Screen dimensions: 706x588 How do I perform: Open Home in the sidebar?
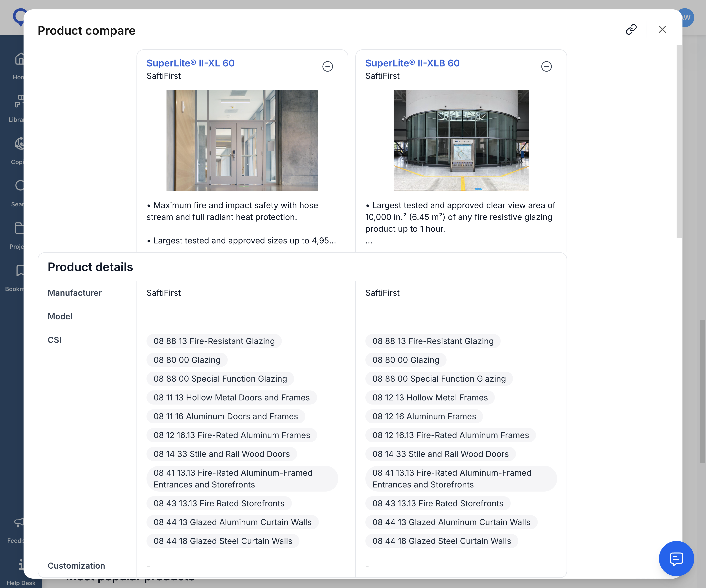tap(18, 66)
